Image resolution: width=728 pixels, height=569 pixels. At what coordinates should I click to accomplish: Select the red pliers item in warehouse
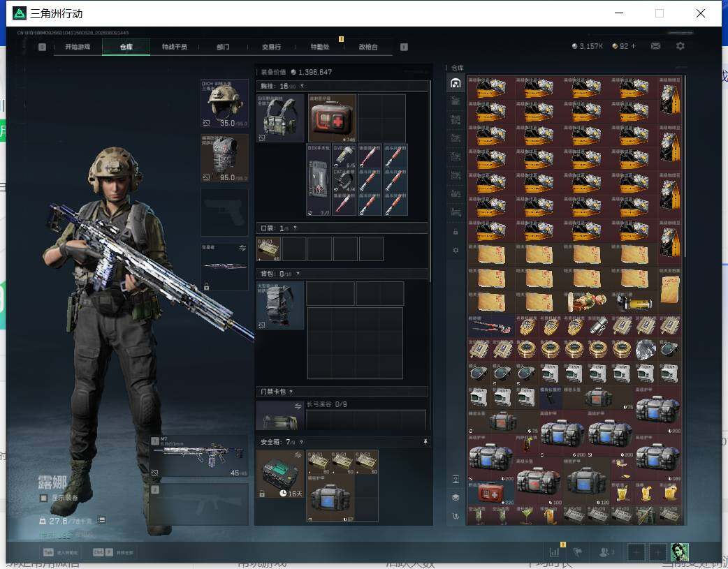[490, 326]
